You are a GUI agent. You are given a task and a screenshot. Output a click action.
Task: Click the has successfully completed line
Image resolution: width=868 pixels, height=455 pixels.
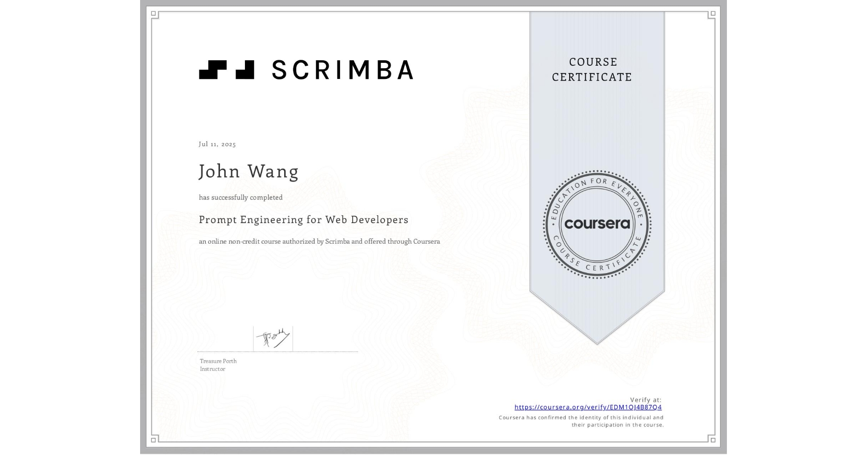pyautogui.click(x=241, y=197)
